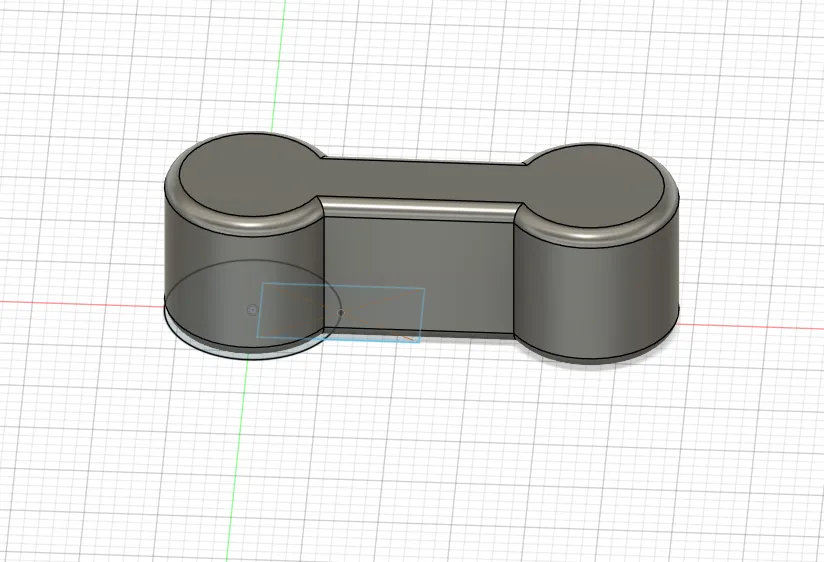This screenshot has height=562, width=824.
Task: Select the flat front face of the connecting bar
Action: pyautogui.click(x=418, y=276)
